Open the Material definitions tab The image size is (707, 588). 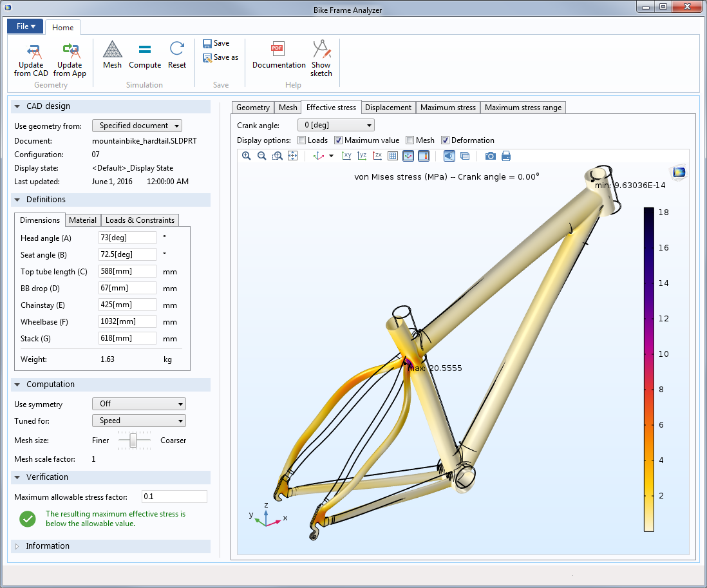tap(82, 220)
